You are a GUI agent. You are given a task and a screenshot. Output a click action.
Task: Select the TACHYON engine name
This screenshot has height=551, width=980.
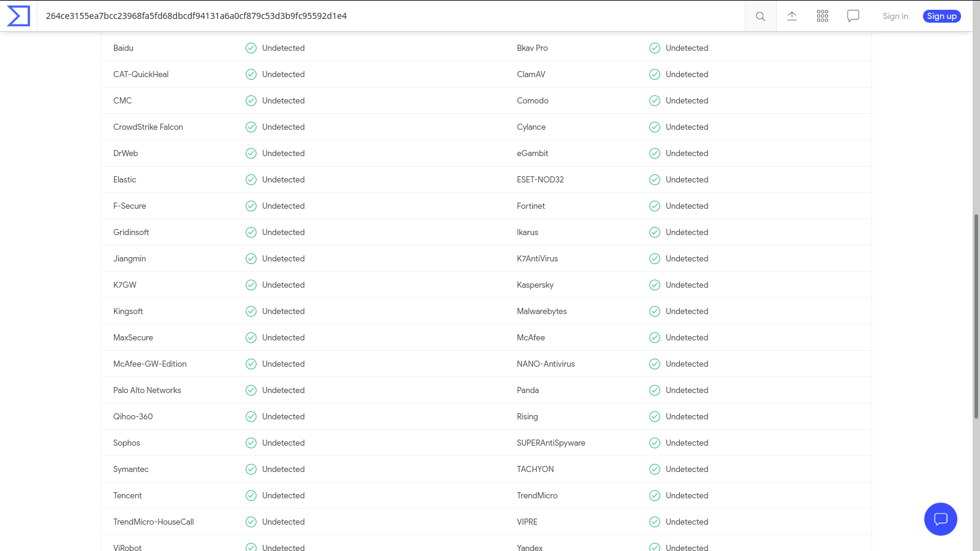(x=535, y=469)
